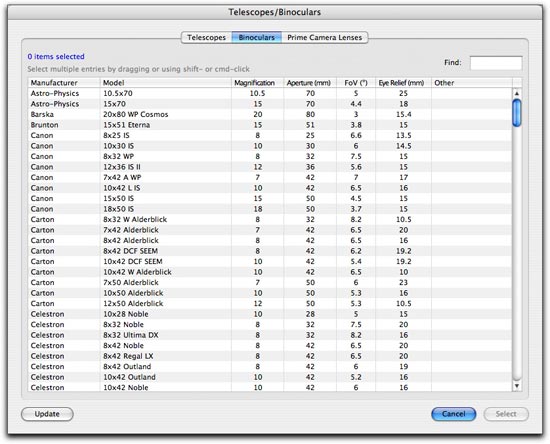Select the Canon 12x36 IS II model
Image resolution: width=550 pixels, height=444 pixels.
(x=122, y=167)
